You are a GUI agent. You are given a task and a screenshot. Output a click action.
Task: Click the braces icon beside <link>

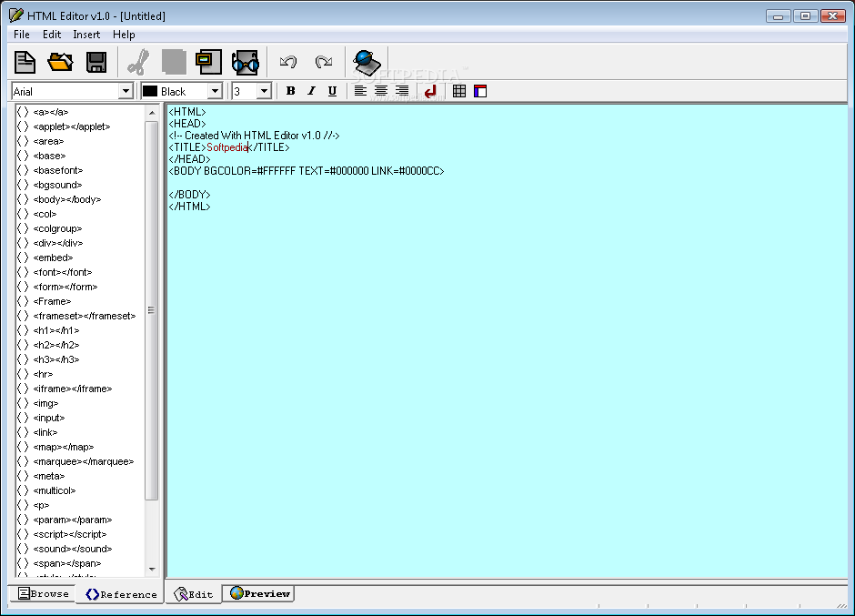(x=23, y=432)
